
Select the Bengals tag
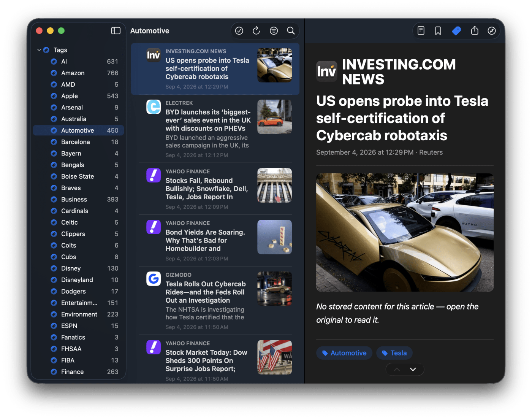point(79,165)
